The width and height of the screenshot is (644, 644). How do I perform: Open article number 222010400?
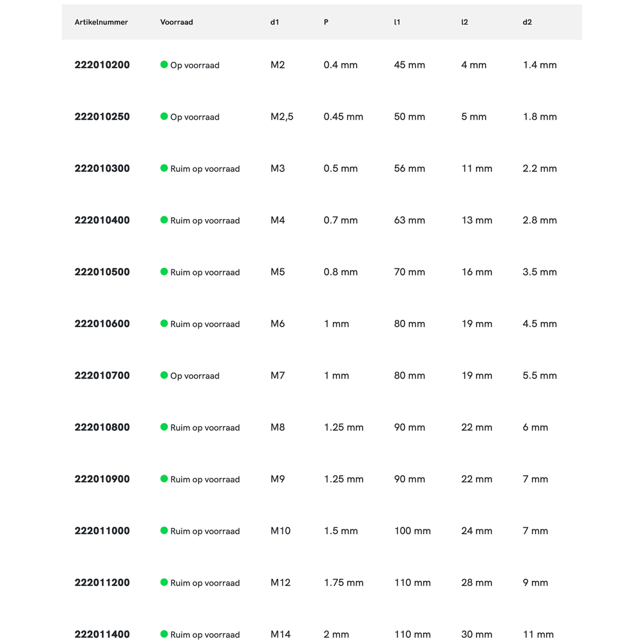(102, 220)
